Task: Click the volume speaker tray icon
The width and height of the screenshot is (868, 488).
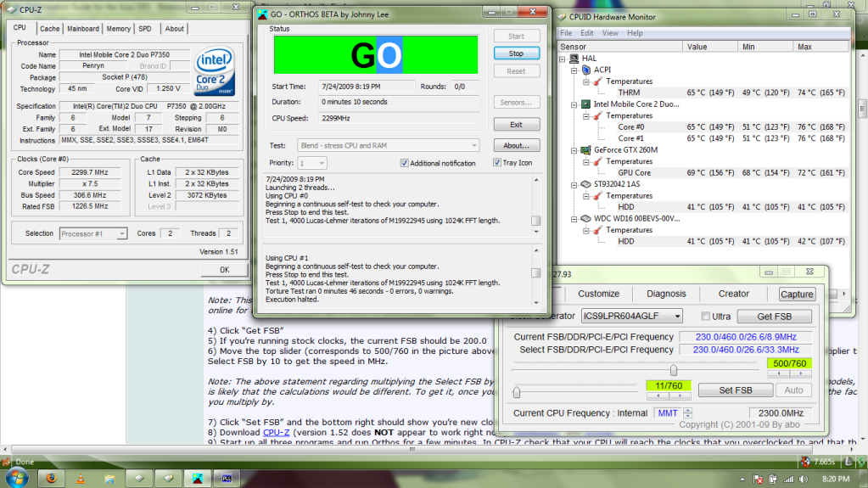Action: [x=804, y=480]
